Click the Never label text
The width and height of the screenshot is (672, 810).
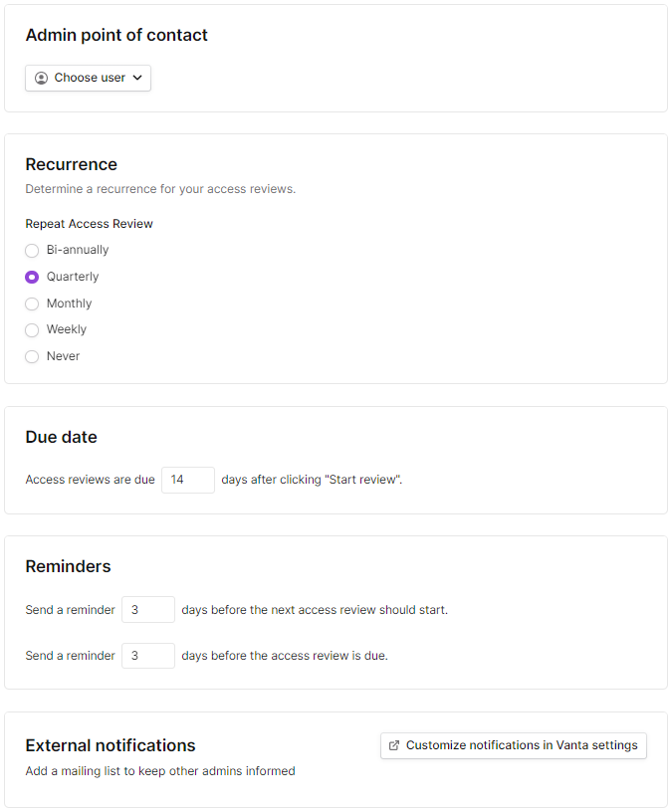click(63, 356)
